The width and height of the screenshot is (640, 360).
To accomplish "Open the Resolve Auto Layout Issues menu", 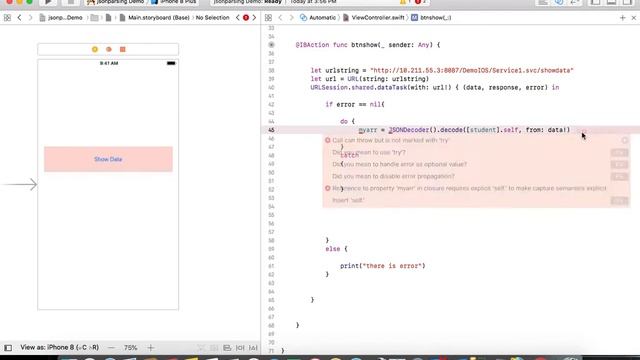I will click(253, 348).
